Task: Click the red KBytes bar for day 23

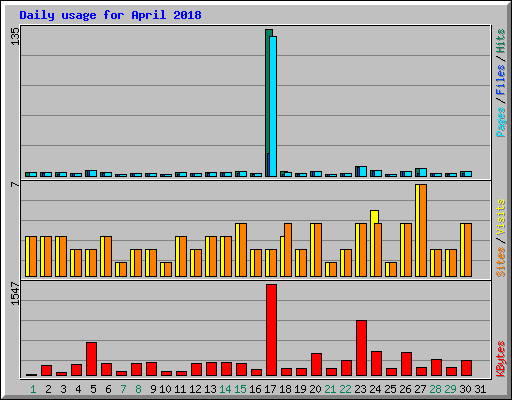Action: click(x=361, y=348)
